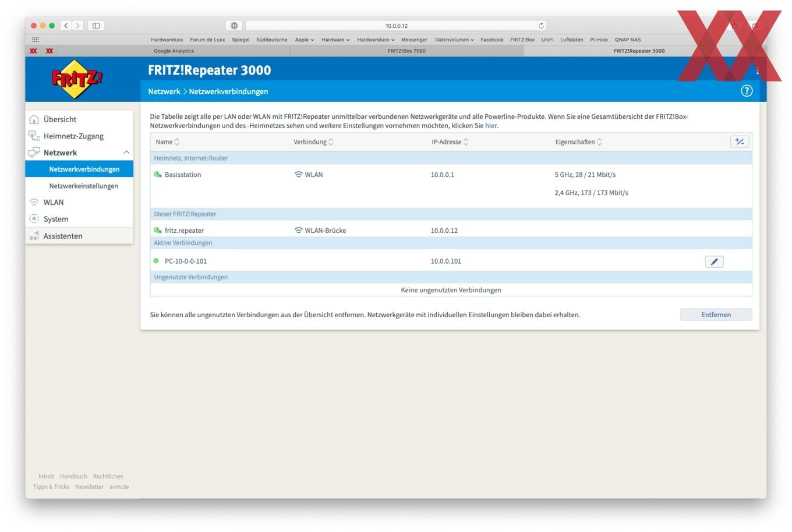The height and width of the screenshot is (532, 792).
Task: Click the System icon in sidebar
Action: click(x=34, y=219)
